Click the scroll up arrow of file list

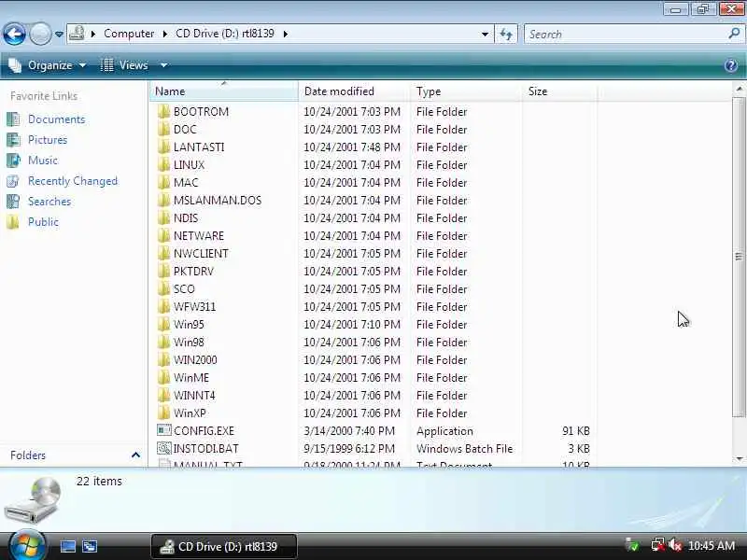click(x=739, y=89)
